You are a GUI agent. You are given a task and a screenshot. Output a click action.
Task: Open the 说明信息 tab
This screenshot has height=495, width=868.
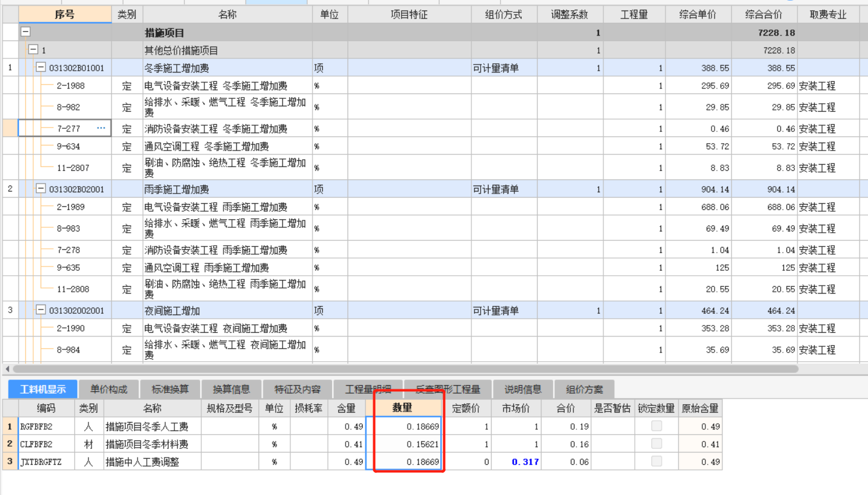[x=523, y=389]
